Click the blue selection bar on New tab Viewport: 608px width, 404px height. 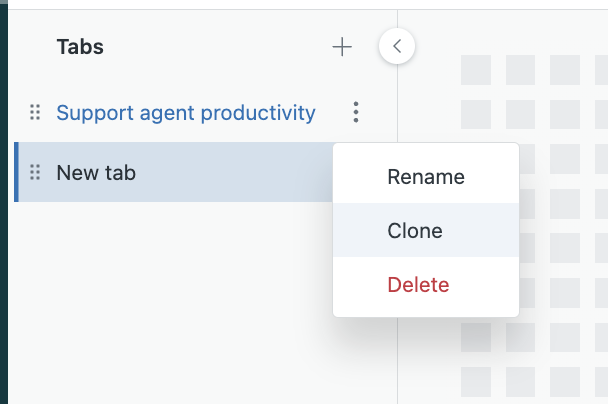[x=16, y=172]
